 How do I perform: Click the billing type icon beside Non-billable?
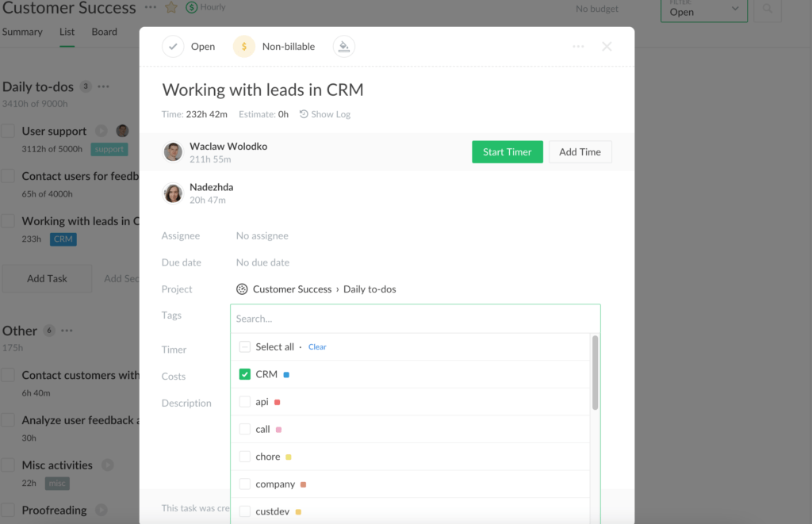[x=343, y=46]
